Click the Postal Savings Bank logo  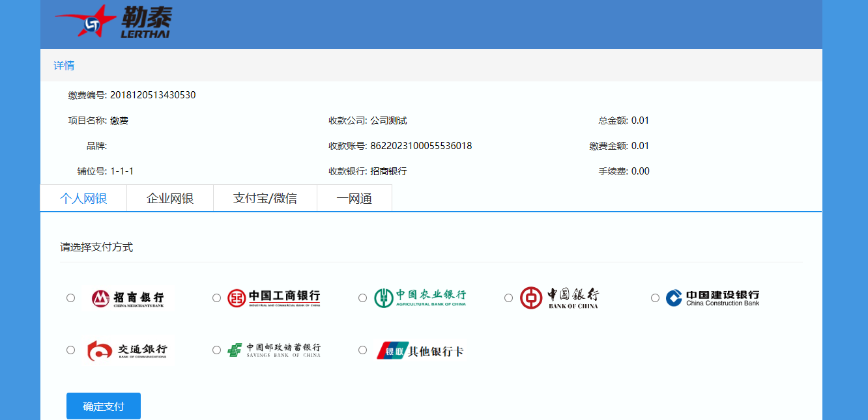(274, 350)
